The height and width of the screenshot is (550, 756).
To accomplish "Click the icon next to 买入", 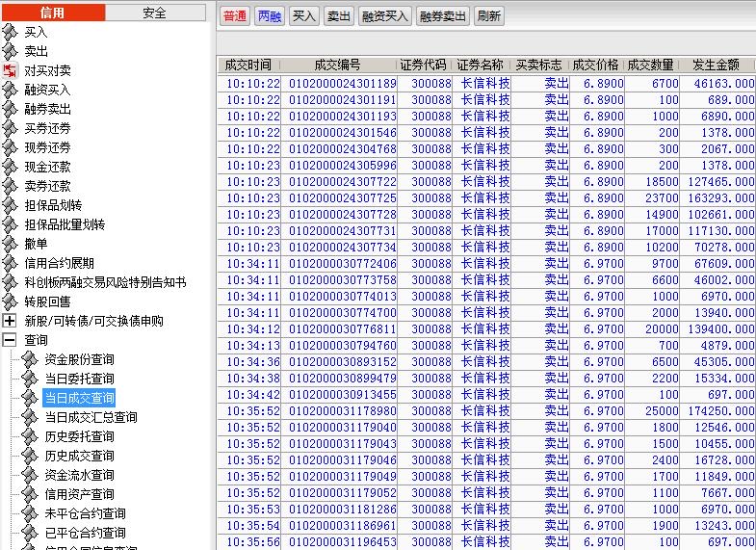I will pyautogui.click(x=10, y=32).
